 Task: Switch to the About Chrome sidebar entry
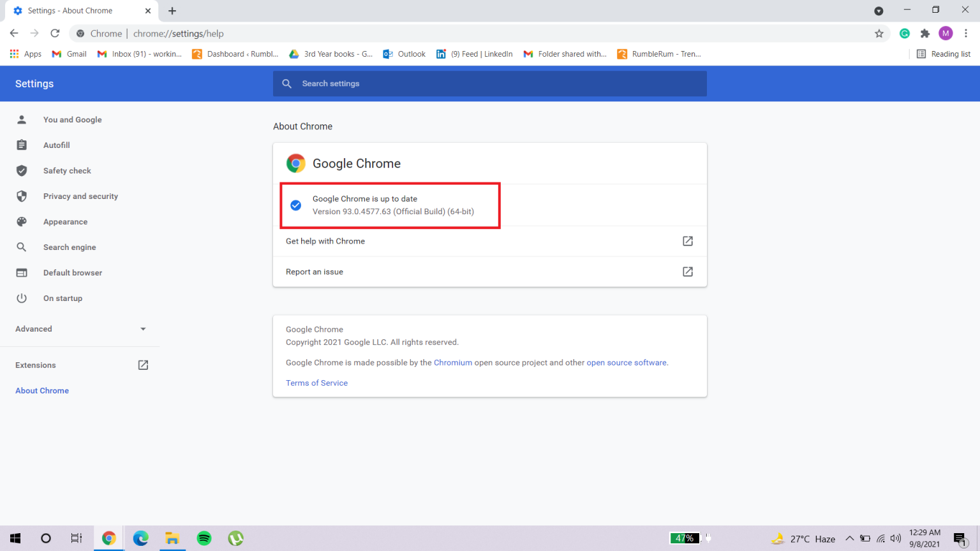tap(41, 390)
